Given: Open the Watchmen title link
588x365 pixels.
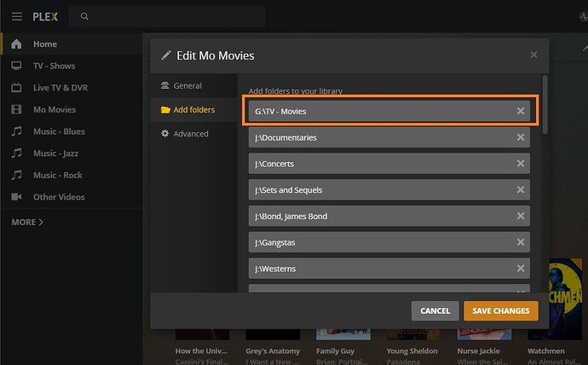Looking at the screenshot, I should (546, 351).
